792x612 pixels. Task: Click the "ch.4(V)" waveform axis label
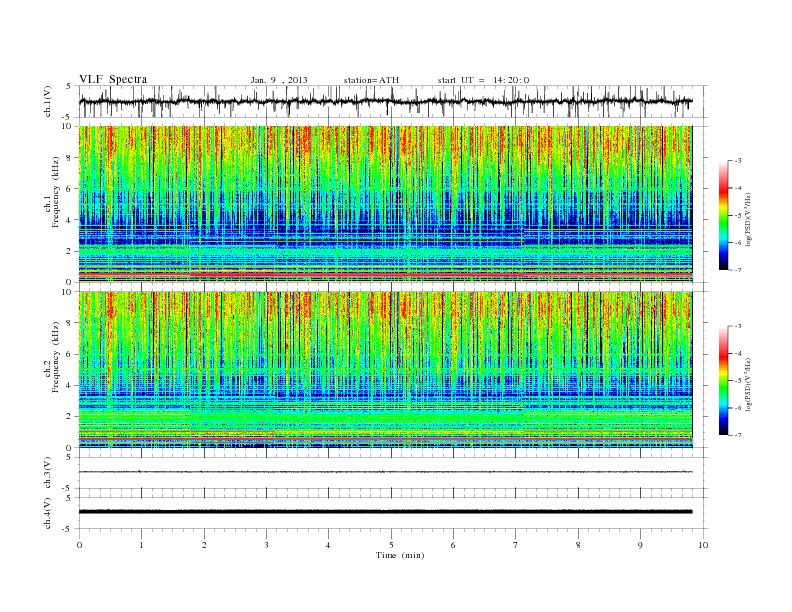click(48, 513)
